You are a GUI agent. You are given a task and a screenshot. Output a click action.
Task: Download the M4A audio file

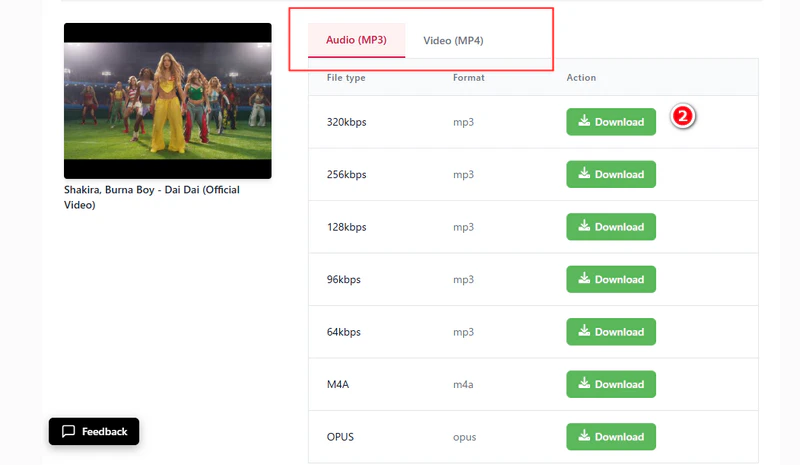pyautogui.click(x=611, y=384)
